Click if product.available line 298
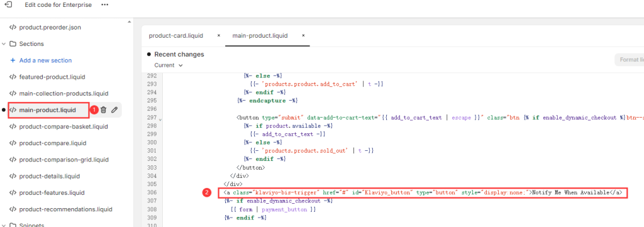Screen dimensions: 644x227 point(287,126)
